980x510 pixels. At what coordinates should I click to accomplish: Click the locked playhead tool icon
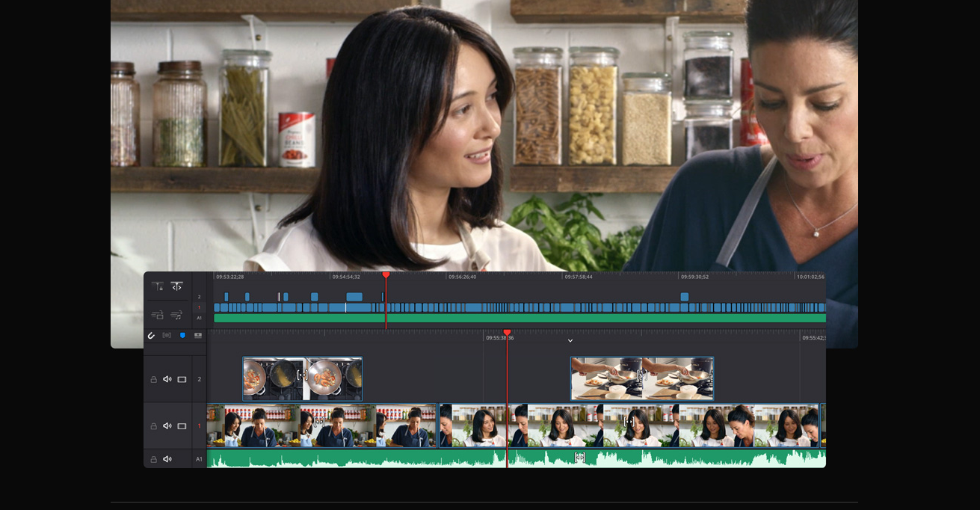tap(157, 285)
